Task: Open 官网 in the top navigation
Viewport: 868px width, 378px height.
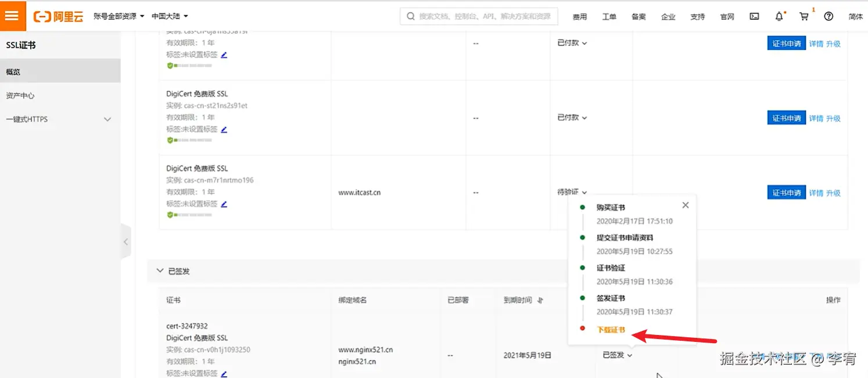Action: [727, 17]
